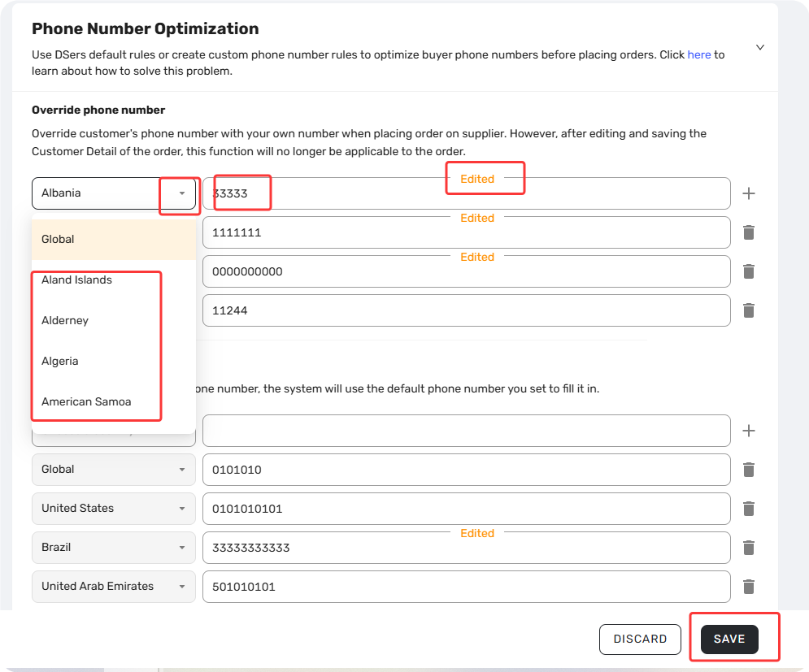This screenshot has height=672, width=809.
Task: Edit the 11244 phone number field
Action: (x=467, y=310)
